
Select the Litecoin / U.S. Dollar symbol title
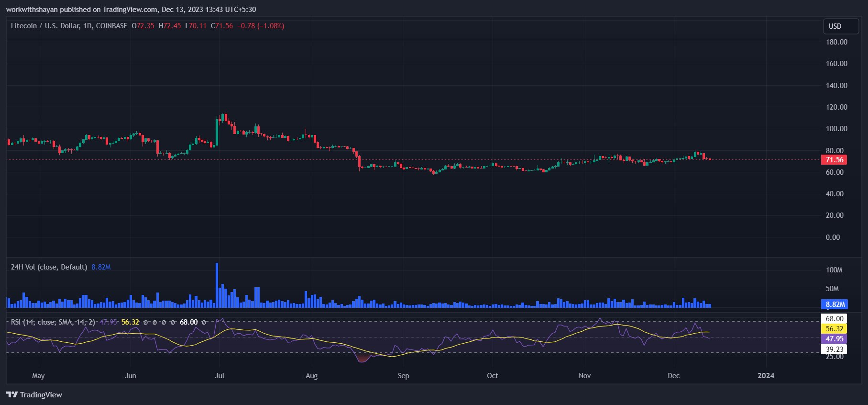point(69,26)
